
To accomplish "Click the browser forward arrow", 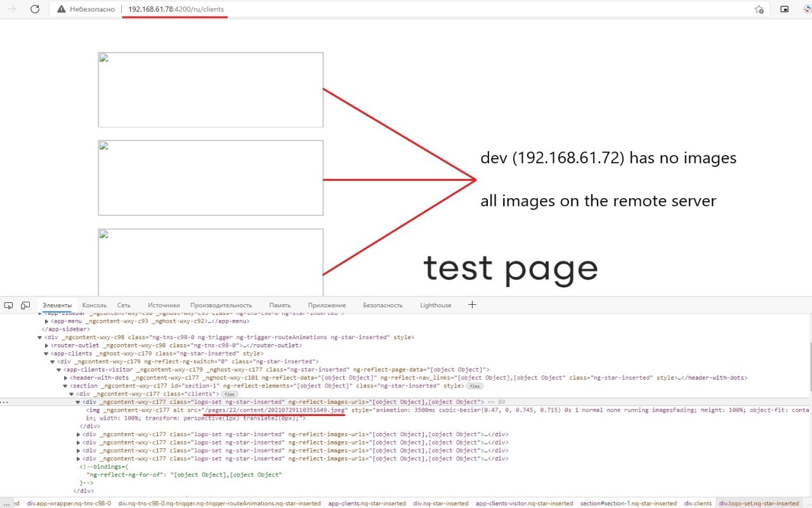I will [11, 10].
